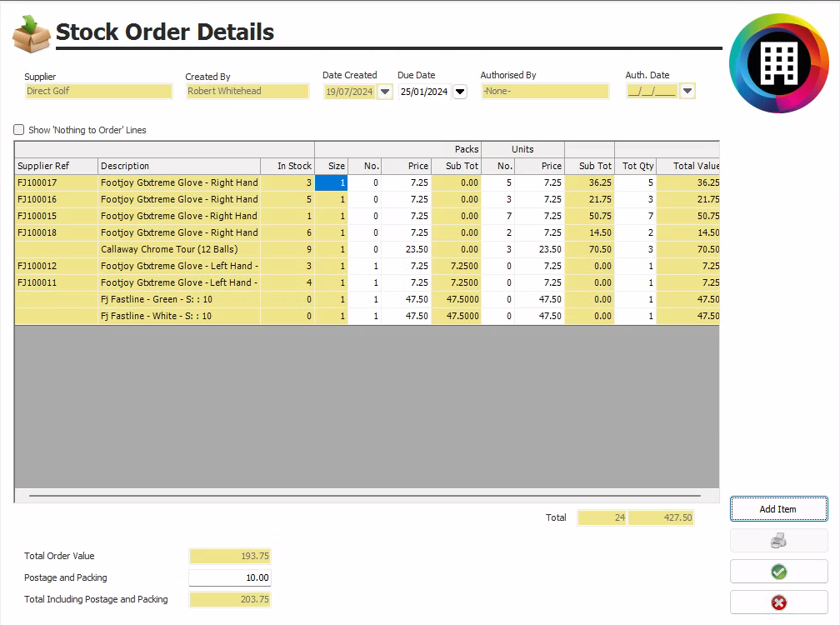Click packs sub total 7.2500 for FJ100012
Screen dimensions: 840x625
[x=457, y=266]
